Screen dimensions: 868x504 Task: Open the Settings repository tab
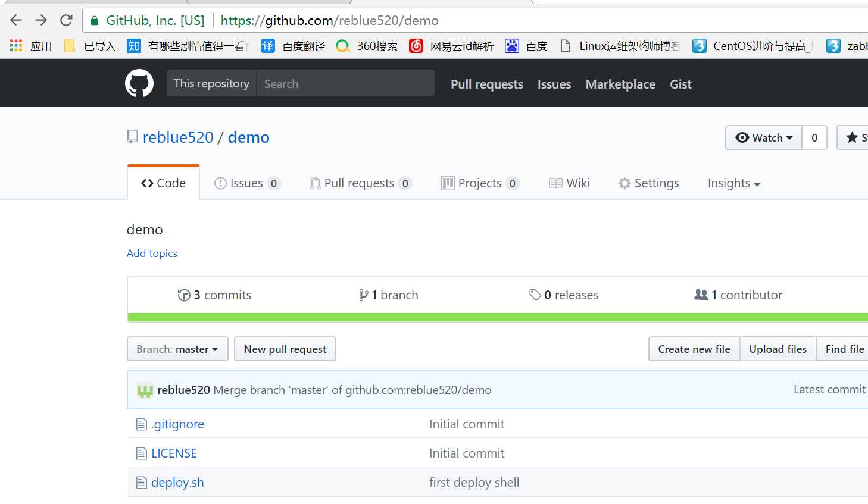649,183
